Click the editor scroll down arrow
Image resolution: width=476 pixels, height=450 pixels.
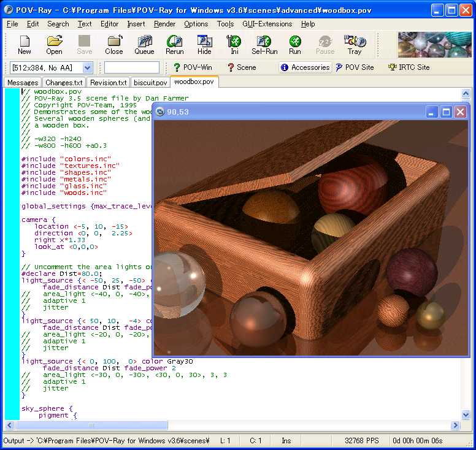[466, 414]
